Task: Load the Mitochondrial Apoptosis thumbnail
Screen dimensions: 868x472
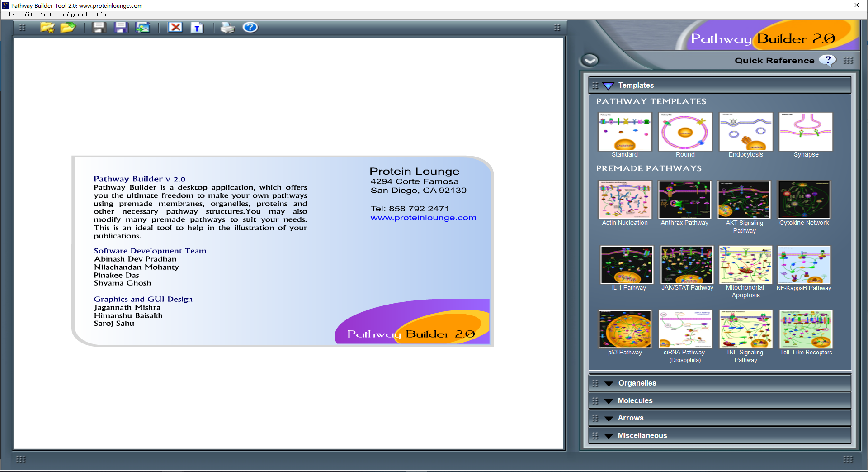Action: [x=746, y=265]
